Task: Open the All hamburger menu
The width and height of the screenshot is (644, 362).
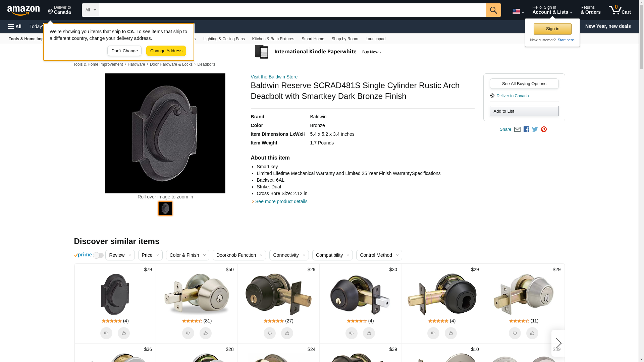Action: [x=15, y=26]
